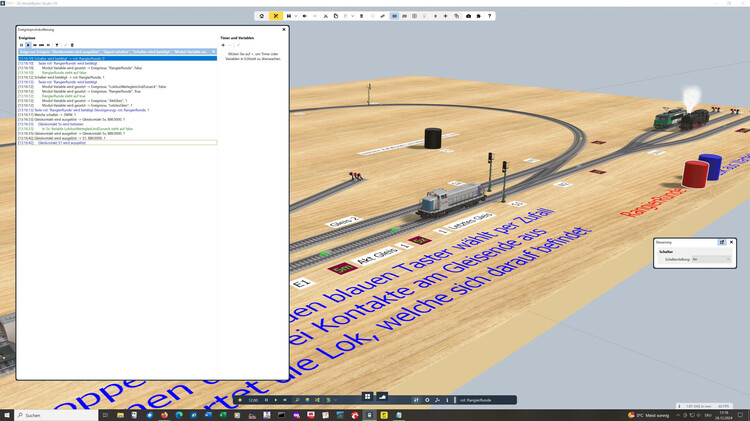
Task: Select the yellow highlighted tools icon
Action: [276, 16]
